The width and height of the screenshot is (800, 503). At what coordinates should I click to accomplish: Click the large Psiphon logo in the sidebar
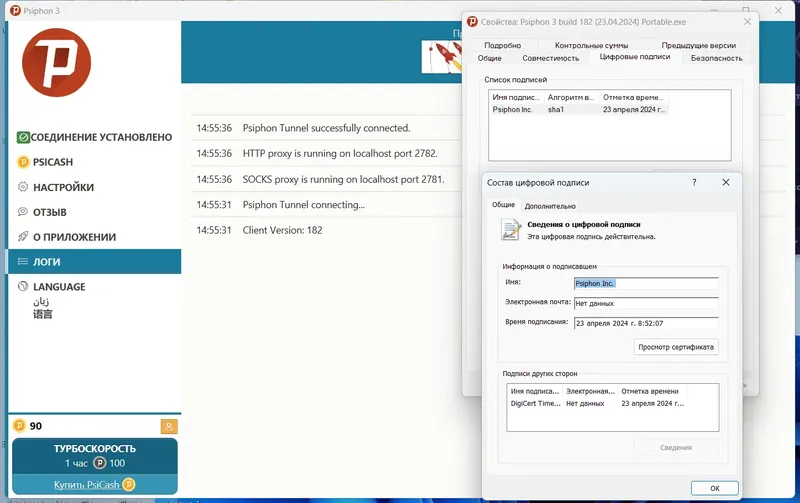57,62
